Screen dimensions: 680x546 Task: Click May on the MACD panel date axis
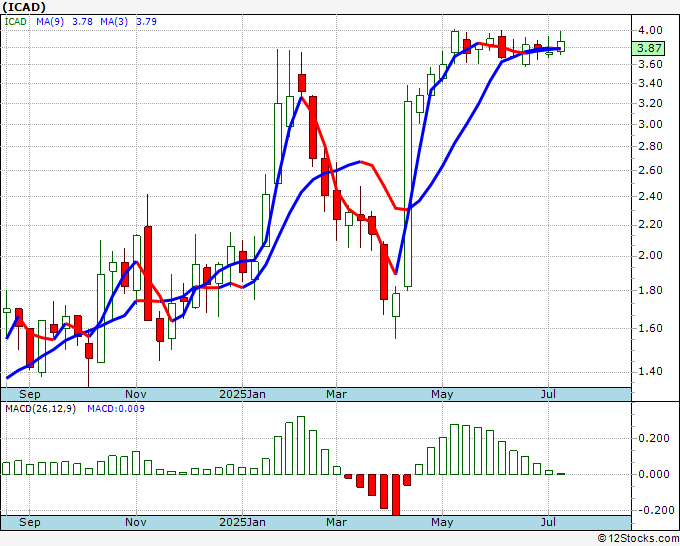tap(442, 522)
